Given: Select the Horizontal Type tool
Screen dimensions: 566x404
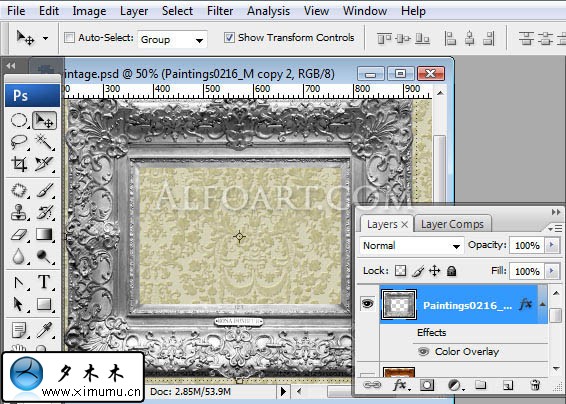Looking at the screenshot, I should [x=44, y=282].
